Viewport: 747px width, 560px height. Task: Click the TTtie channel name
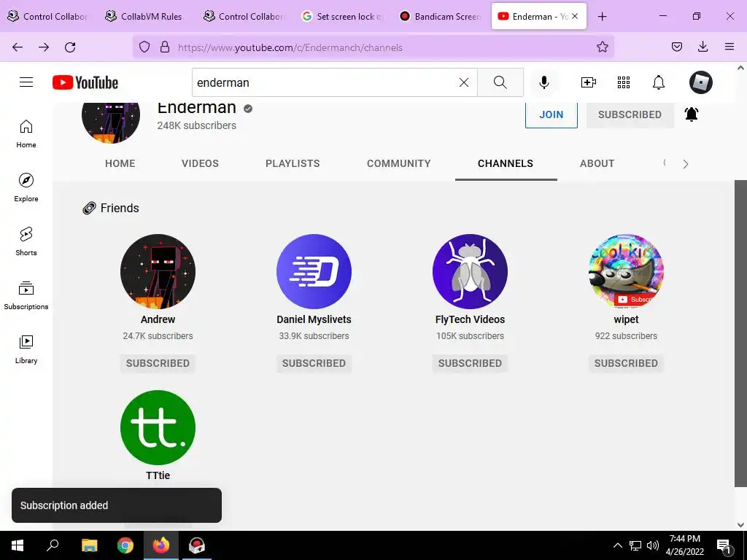point(158,475)
